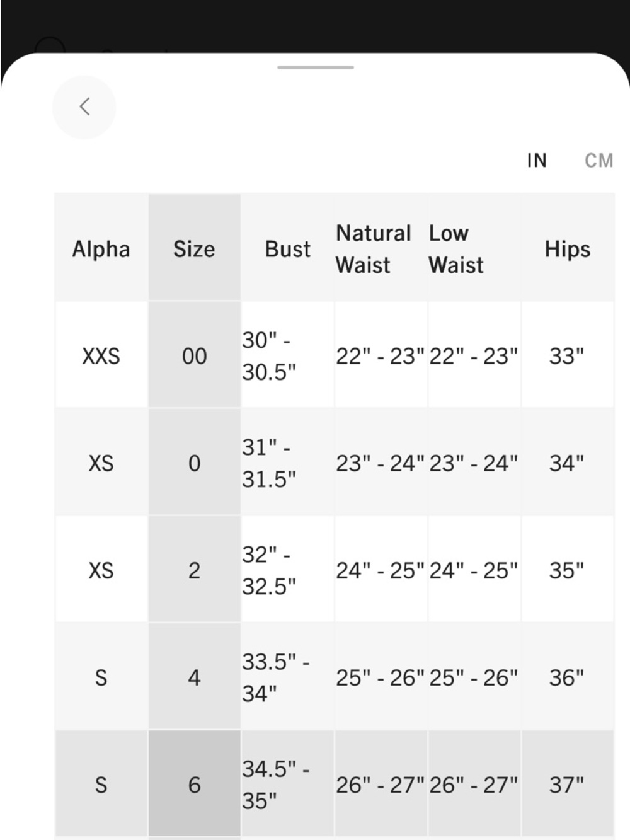
Task: Select the 37" hips cell
Action: tap(568, 783)
